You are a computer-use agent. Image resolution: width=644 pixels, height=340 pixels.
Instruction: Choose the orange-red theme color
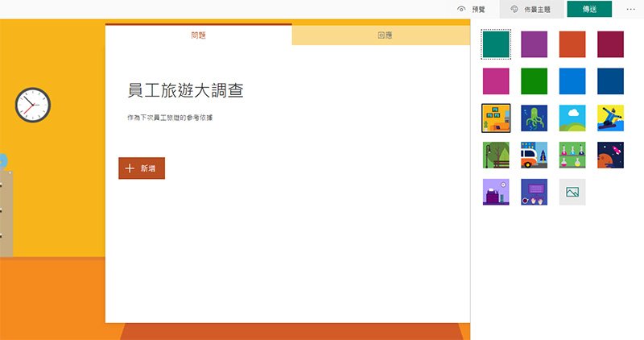click(x=572, y=44)
